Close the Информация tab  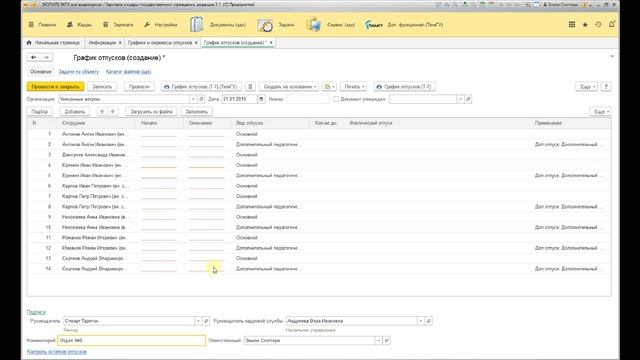click(x=120, y=42)
